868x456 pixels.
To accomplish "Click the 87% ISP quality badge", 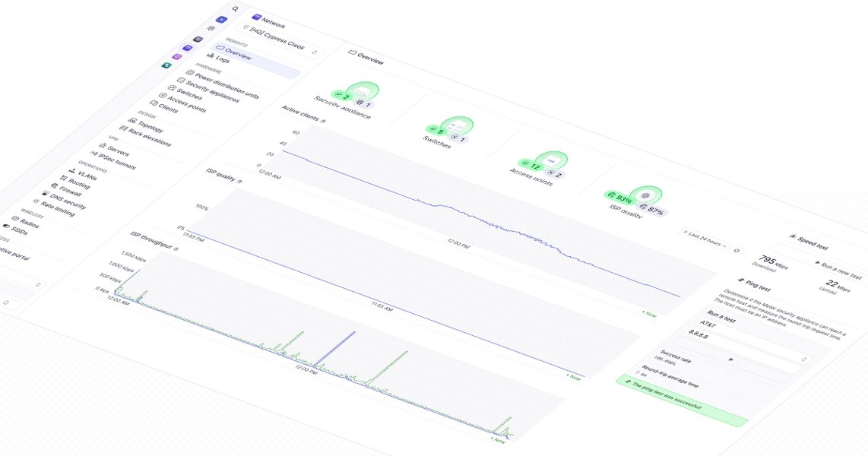I will tap(653, 210).
